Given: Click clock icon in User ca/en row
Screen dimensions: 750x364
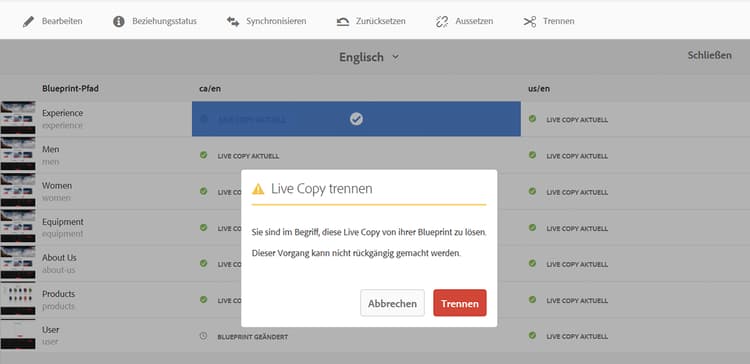Looking at the screenshot, I should pyautogui.click(x=203, y=336).
